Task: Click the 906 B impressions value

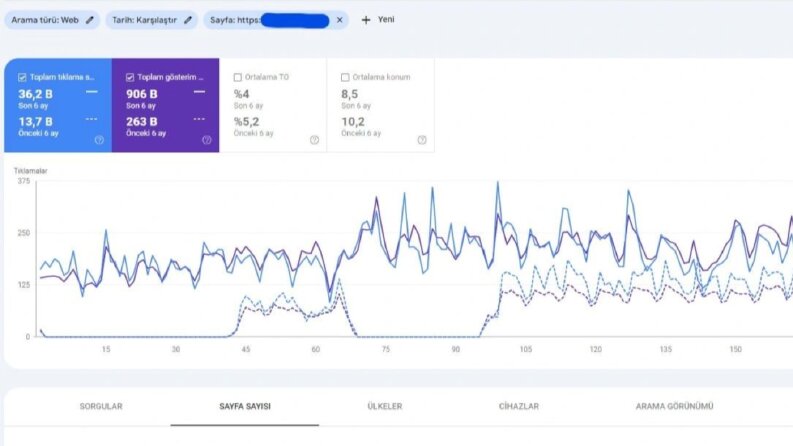Action: click(142, 94)
